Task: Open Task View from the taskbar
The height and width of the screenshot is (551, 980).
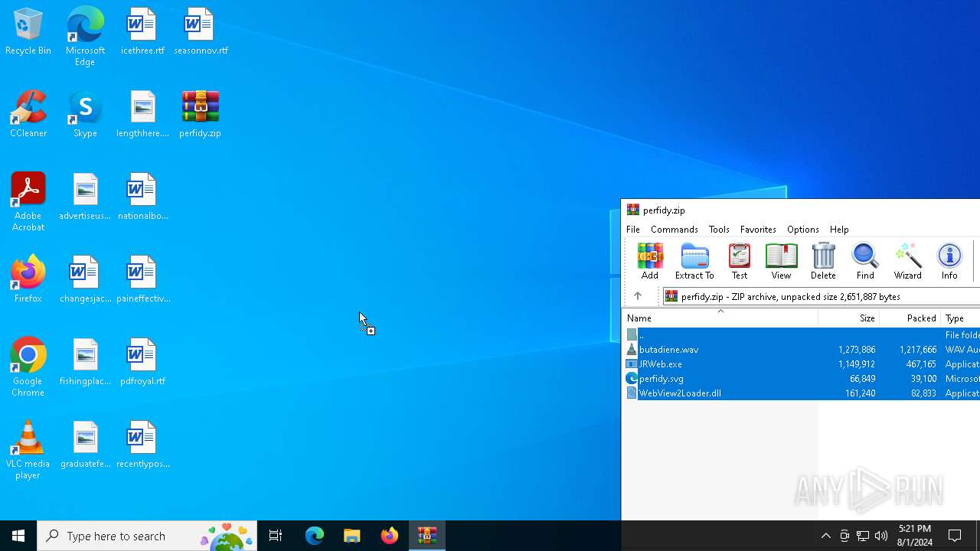Action: click(276, 536)
